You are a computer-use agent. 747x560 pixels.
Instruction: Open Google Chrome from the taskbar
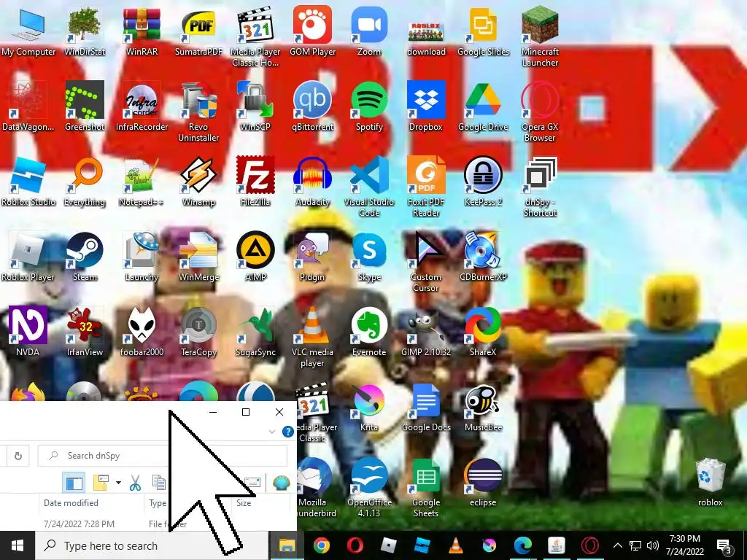[322, 545]
